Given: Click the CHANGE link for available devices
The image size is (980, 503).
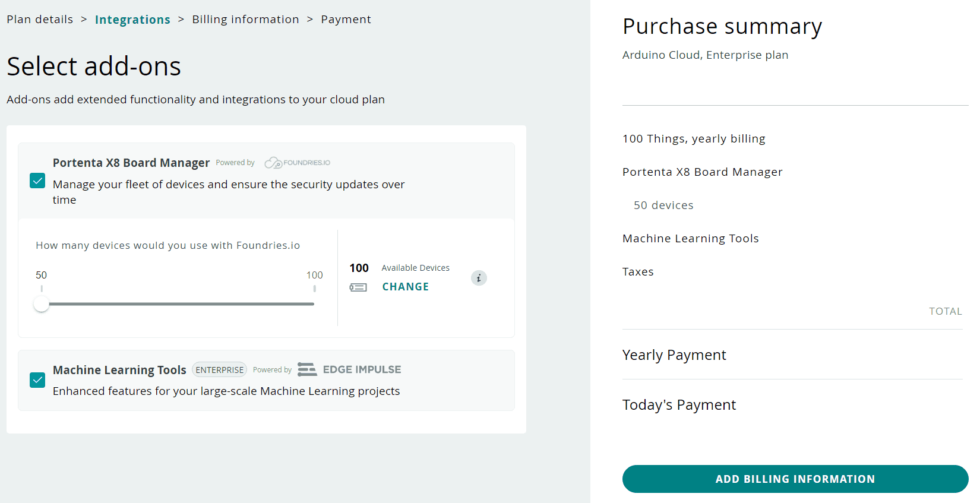Looking at the screenshot, I should click(405, 287).
